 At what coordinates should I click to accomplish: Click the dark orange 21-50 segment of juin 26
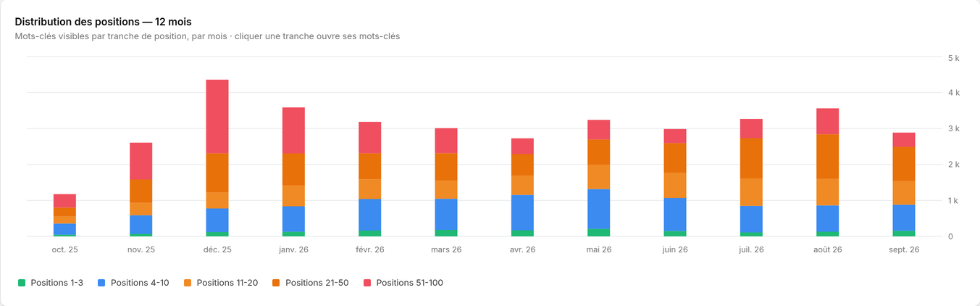(x=675, y=158)
